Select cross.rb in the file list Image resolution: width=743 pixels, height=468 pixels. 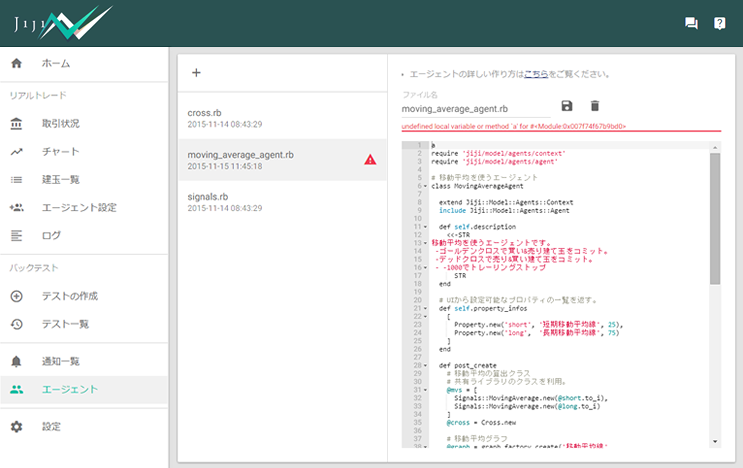282,118
